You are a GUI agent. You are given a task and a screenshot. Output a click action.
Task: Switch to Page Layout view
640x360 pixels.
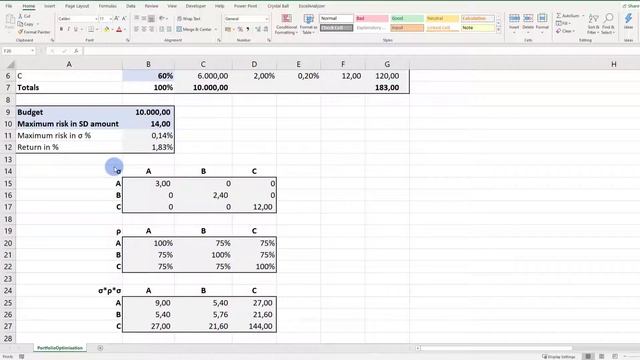[x=601, y=356]
